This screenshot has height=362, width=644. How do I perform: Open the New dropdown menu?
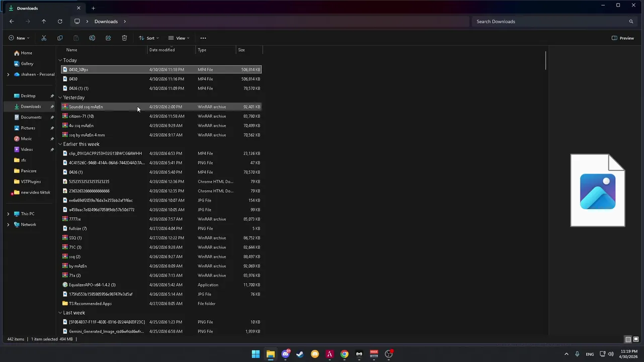[x=19, y=38]
